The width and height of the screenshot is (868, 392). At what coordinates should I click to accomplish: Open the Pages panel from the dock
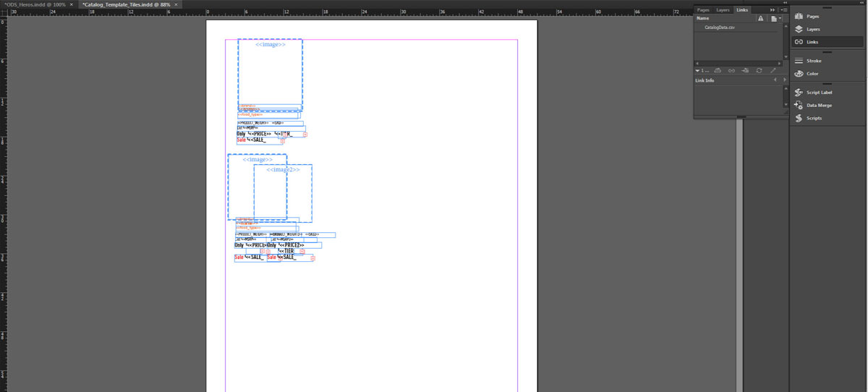coord(827,16)
